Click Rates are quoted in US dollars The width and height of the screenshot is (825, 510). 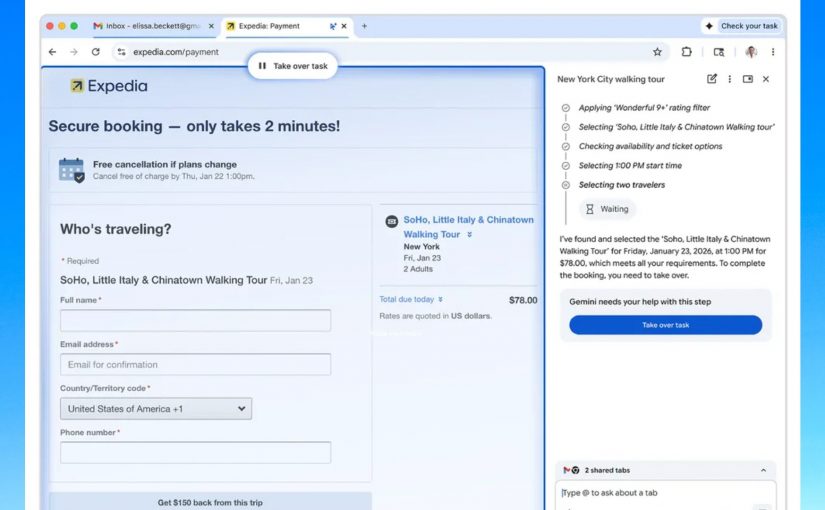pos(435,316)
